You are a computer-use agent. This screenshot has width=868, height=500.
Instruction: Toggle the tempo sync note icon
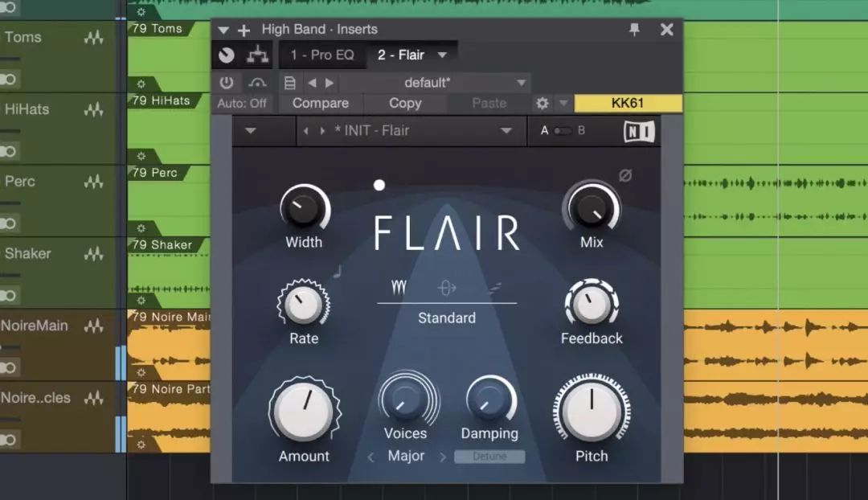click(x=337, y=272)
